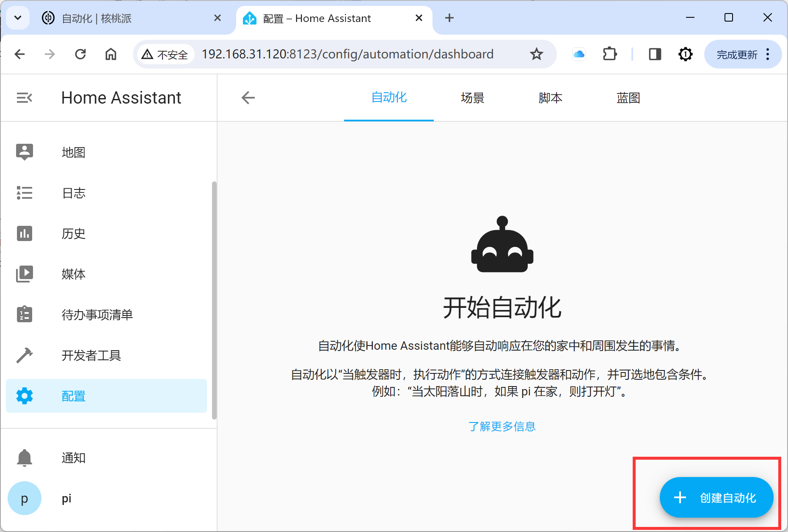Switch to the 蓝图 blueprints tab

click(628, 98)
